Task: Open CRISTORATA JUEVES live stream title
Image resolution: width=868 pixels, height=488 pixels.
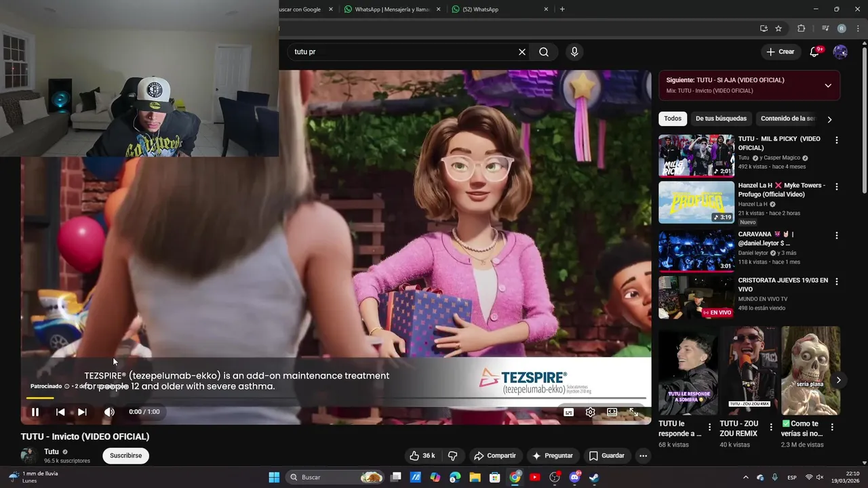Action: [x=783, y=285]
